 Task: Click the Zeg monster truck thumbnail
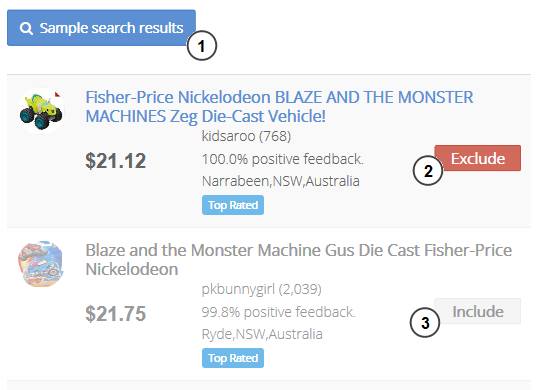tap(41, 111)
